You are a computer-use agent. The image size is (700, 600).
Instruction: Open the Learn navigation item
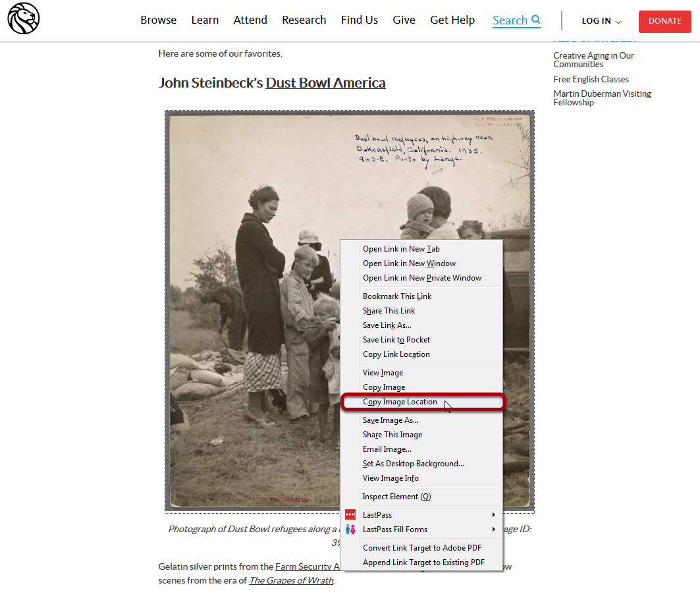click(205, 20)
